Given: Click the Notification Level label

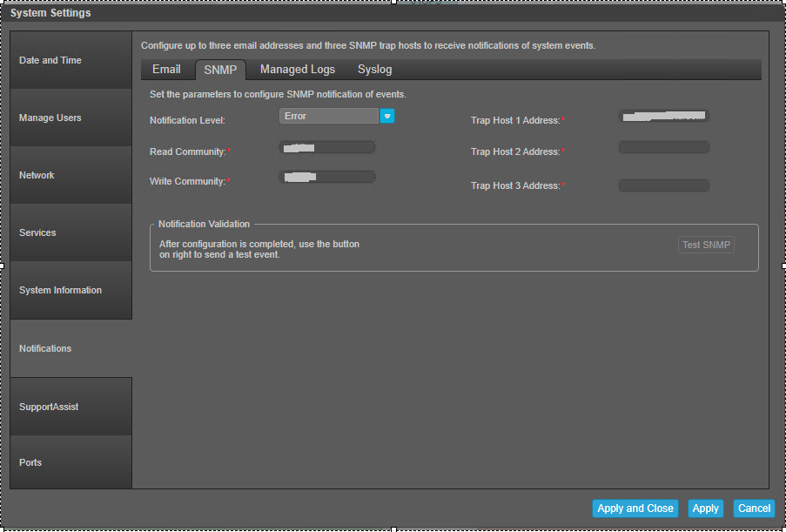Looking at the screenshot, I should point(187,120).
